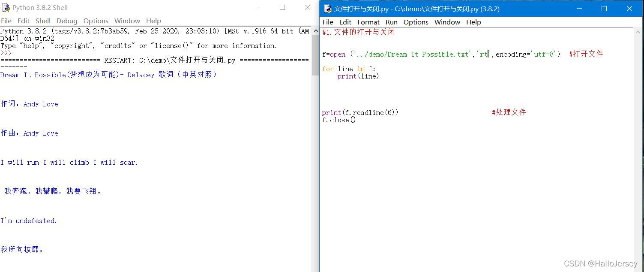This screenshot has width=644, height=272.
Task: Open Options menu in the editor window
Action: click(x=416, y=22)
